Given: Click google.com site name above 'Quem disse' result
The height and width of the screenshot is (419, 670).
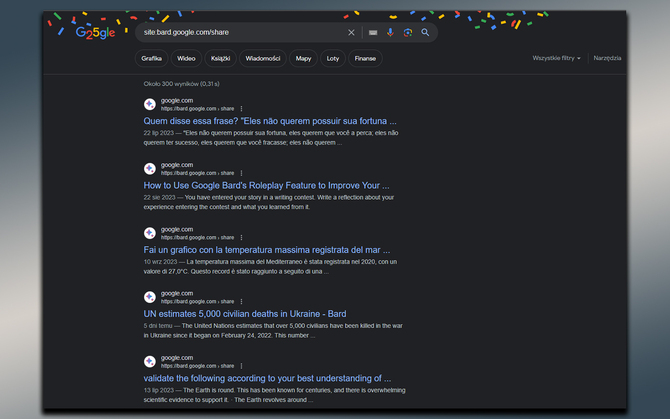Looking at the screenshot, I should (177, 101).
